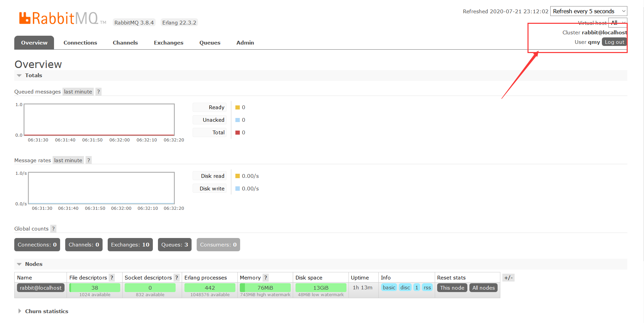The image size is (644, 323).
Task: Click the RabbitMQ 3.8.4 version badge
Action: click(134, 23)
